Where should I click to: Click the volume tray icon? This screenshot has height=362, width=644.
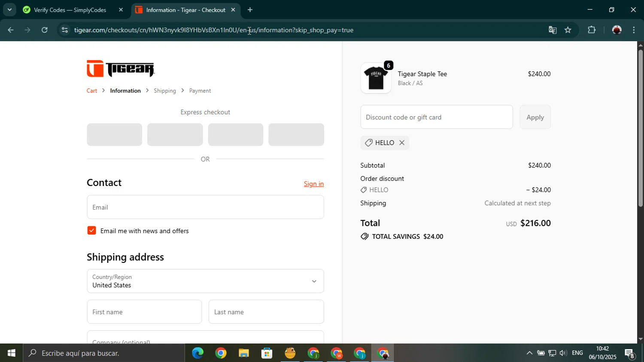tap(563, 353)
